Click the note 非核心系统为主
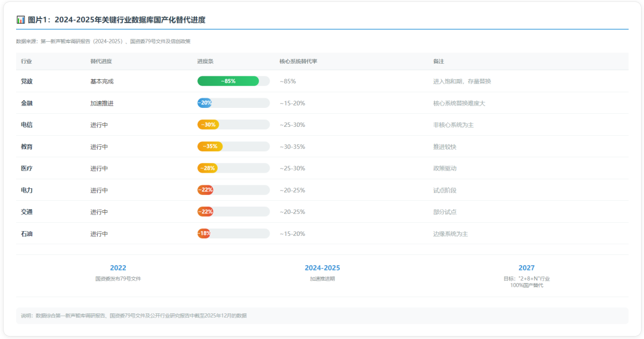The image size is (644, 339). [453, 125]
